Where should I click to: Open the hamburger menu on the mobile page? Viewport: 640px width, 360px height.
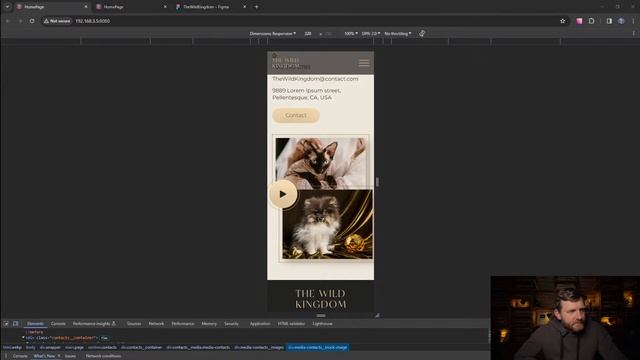(364, 62)
